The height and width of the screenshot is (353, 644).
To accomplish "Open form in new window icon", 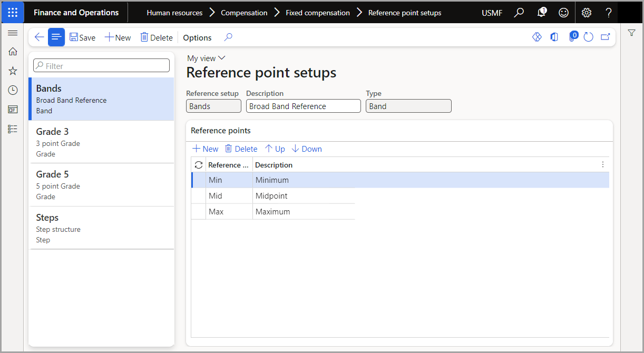I will click(606, 37).
